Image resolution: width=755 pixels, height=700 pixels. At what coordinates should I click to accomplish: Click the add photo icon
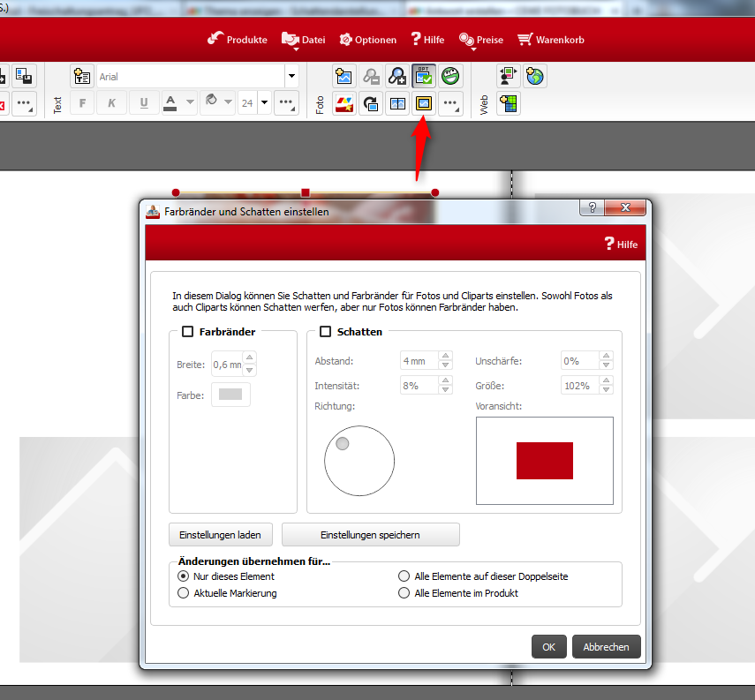point(344,77)
